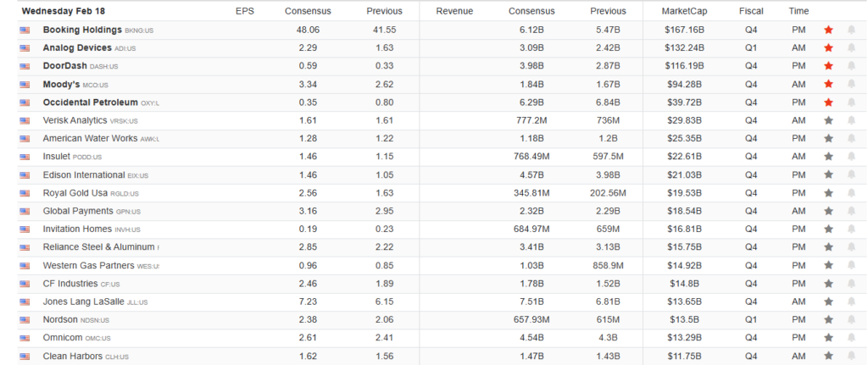Click the MarketCap column header
868x365 pixels.
(x=684, y=11)
